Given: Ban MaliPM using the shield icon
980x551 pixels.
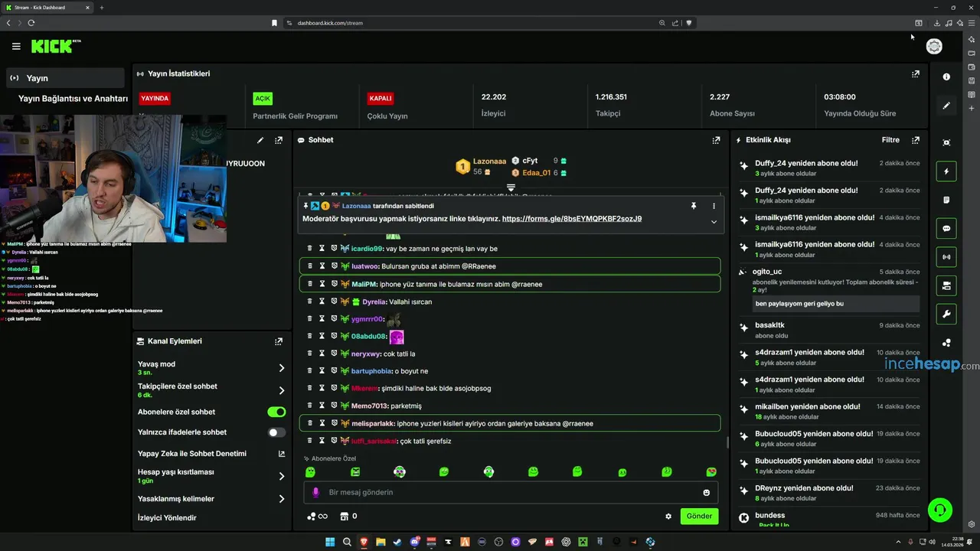Looking at the screenshot, I should tap(334, 284).
